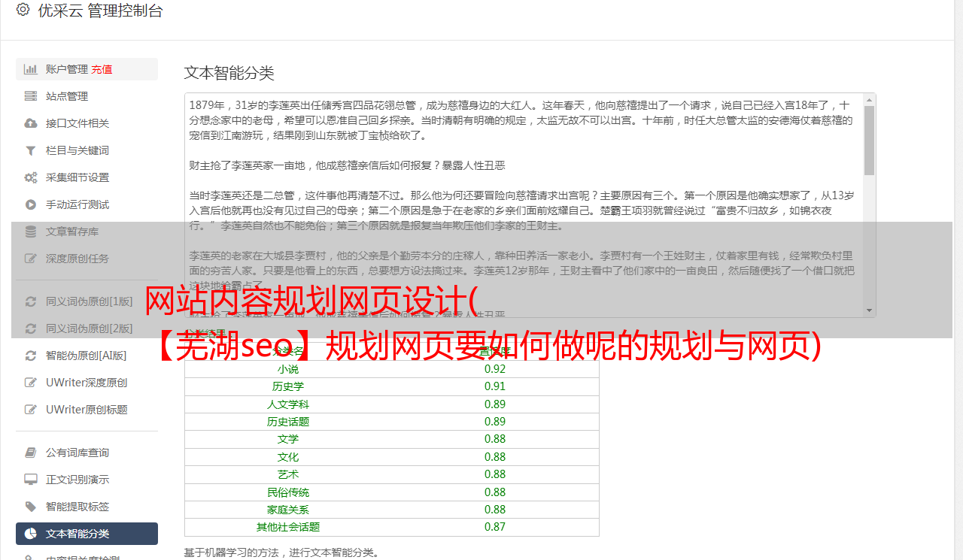Viewport: 963px width, 560px height.
Task: Click the 0.87 confidence value
Action: 495,527
